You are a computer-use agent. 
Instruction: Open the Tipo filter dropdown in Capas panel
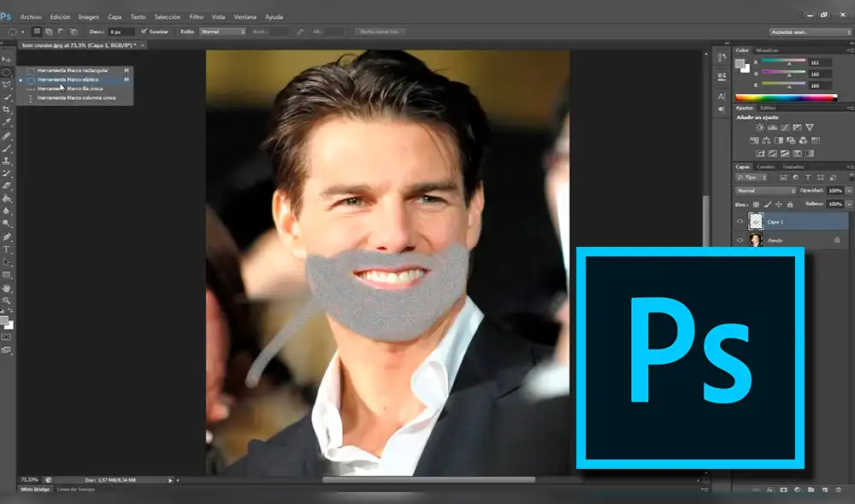pyautogui.click(x=751, y=176)
